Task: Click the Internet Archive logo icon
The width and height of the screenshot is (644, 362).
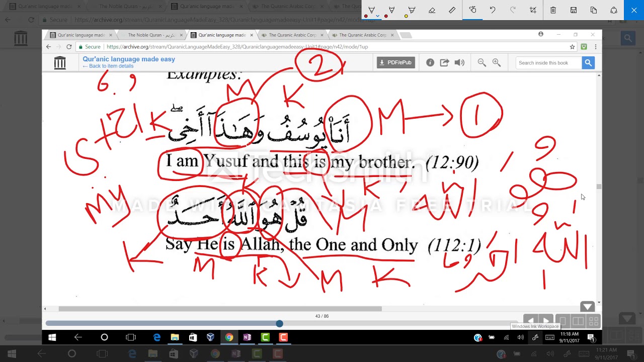Action: (x=60, y=63)
